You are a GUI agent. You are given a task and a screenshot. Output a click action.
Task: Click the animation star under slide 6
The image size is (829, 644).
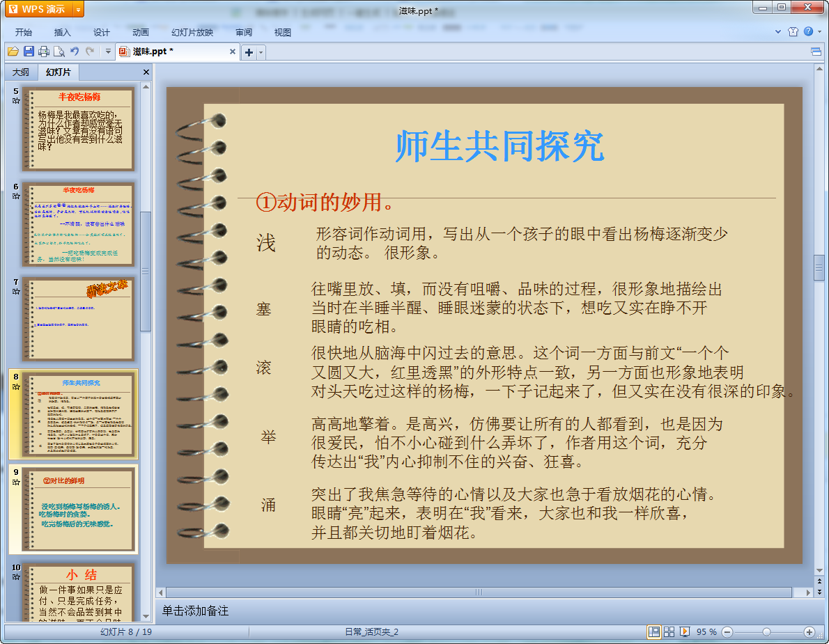click(x=16, y=196)
